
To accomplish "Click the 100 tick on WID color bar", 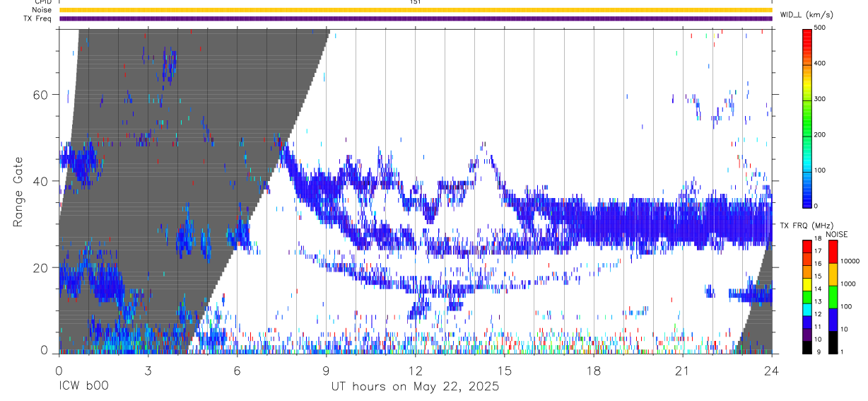I will 821,170.
